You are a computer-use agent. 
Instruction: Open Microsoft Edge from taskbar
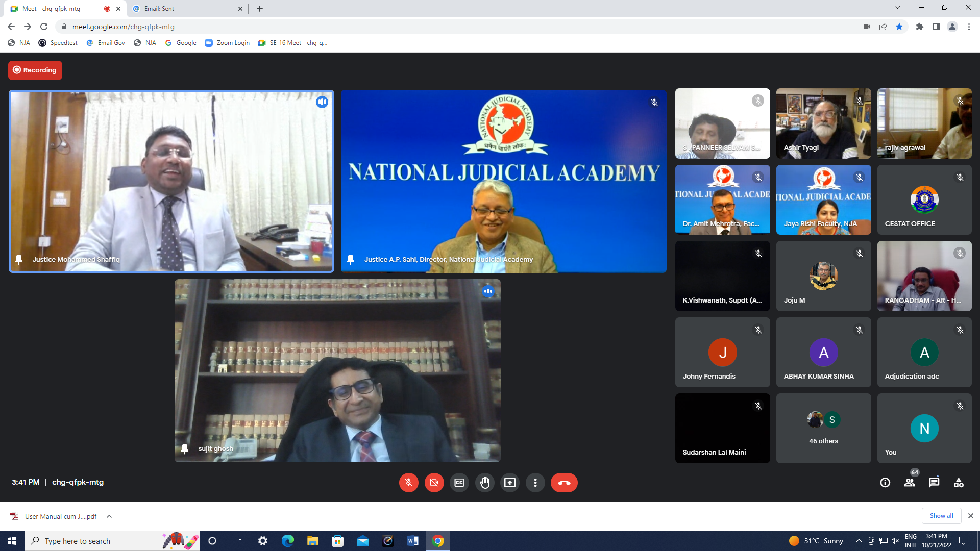coord(287,541)
